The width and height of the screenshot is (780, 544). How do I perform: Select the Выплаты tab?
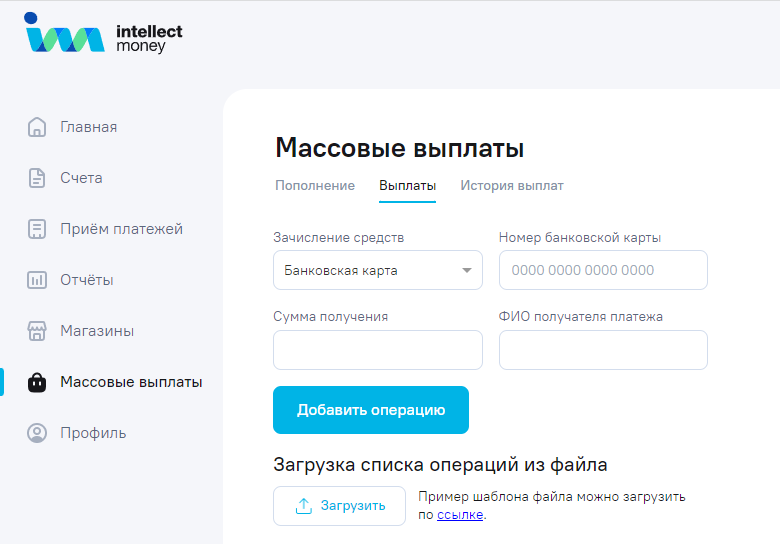click(x=407, y=186)
